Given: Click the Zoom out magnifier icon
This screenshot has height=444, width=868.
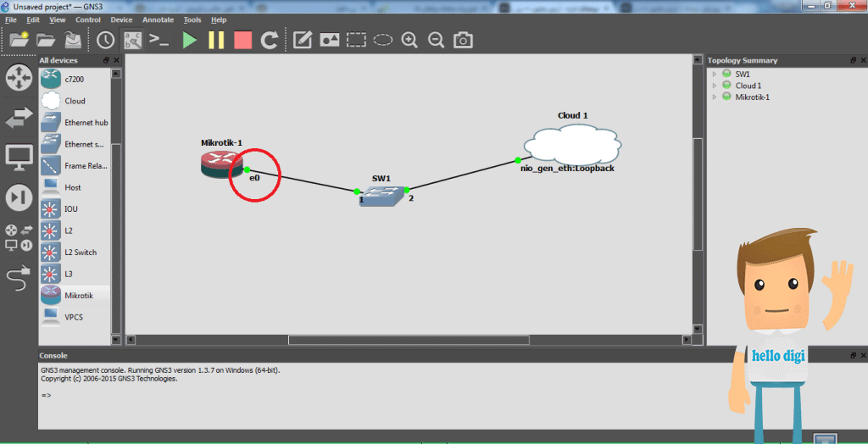Looking at the screenshot, I should [x=437, y=40].
